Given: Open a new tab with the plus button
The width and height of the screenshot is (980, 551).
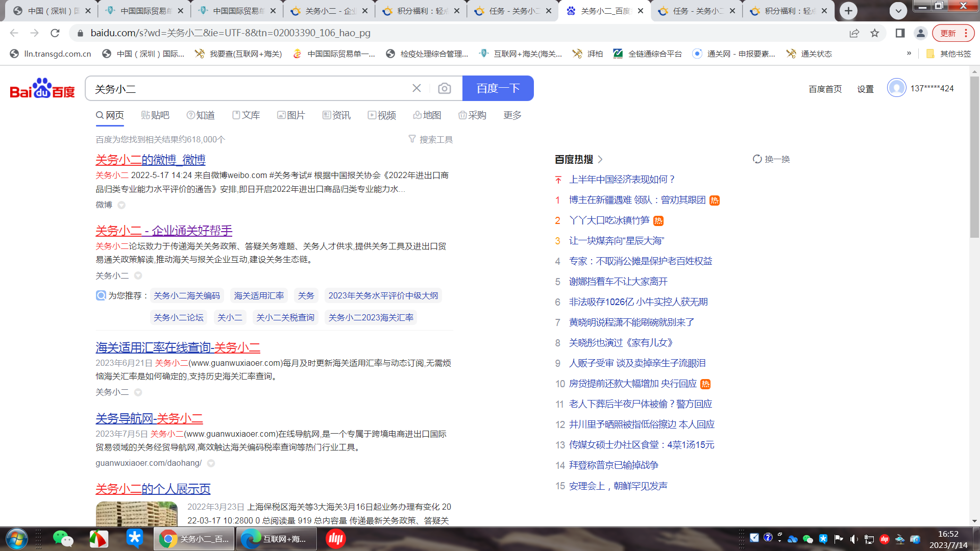Looking at the screenshot, I should click(x=848, y=11).
